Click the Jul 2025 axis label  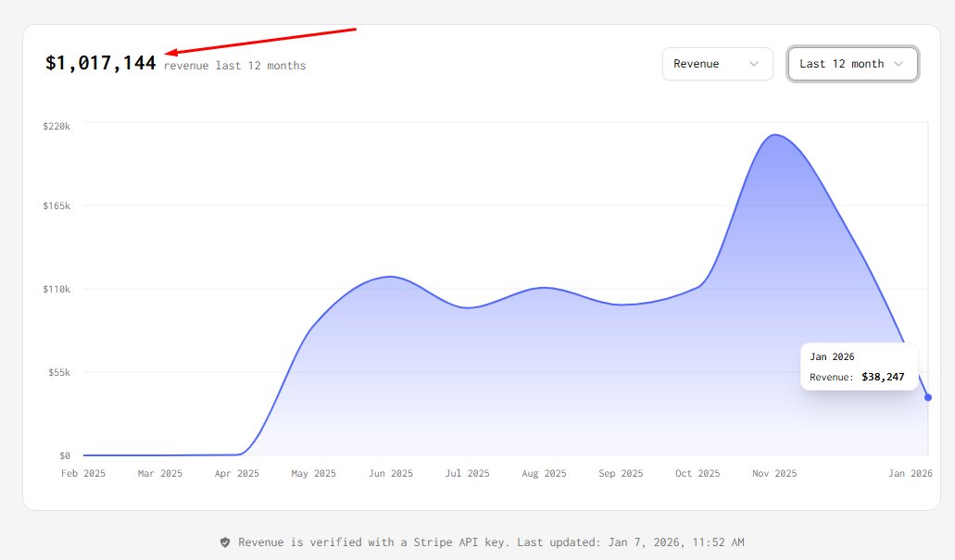pyautogui.click(x=467, y=473)
